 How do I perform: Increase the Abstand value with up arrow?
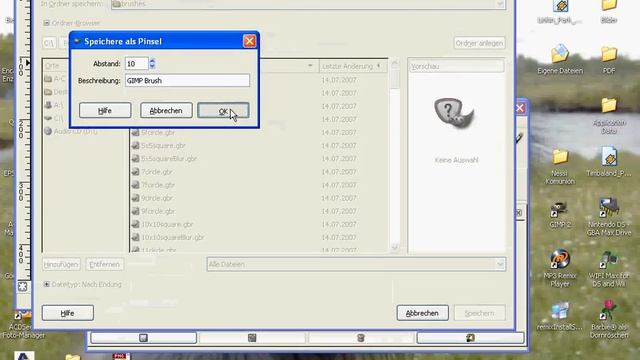[x=152, y=61]
